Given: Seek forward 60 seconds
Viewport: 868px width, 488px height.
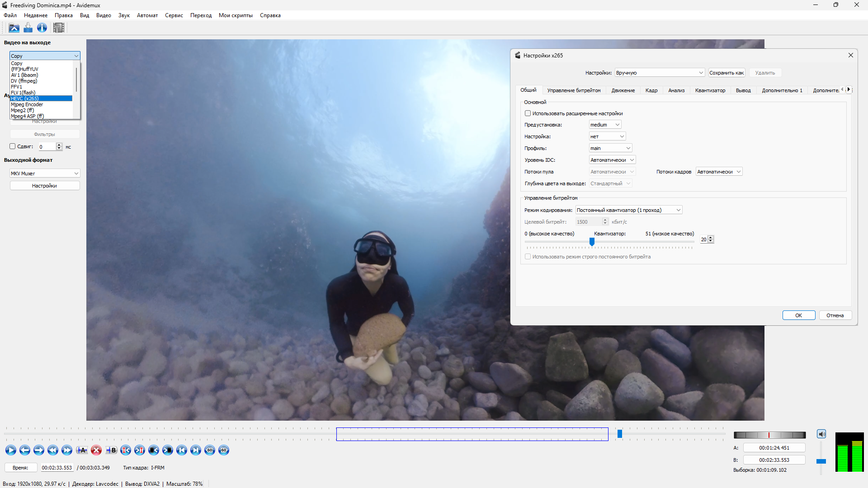Looking at the screenshot, I should (x=224, y=450).
